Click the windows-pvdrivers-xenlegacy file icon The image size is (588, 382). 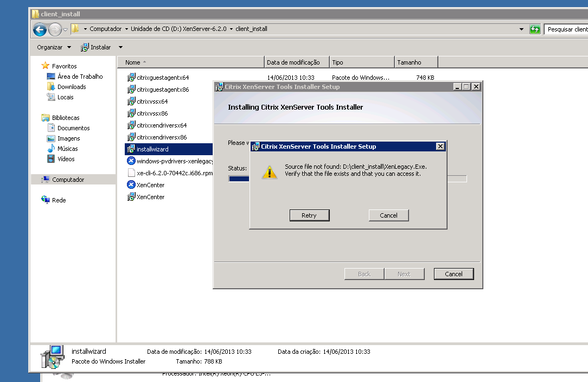[x=131, y=161]
